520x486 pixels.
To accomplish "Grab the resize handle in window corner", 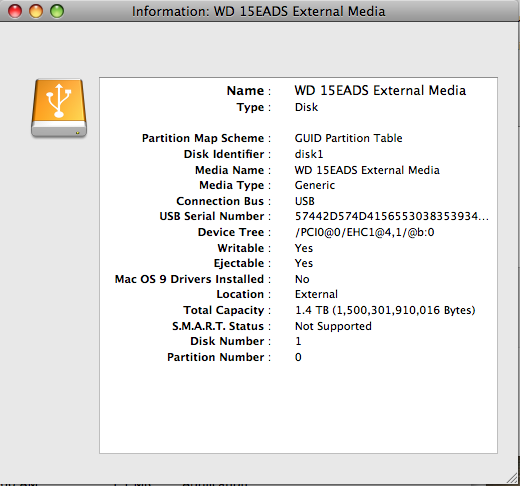I will (x=512, y=478).
